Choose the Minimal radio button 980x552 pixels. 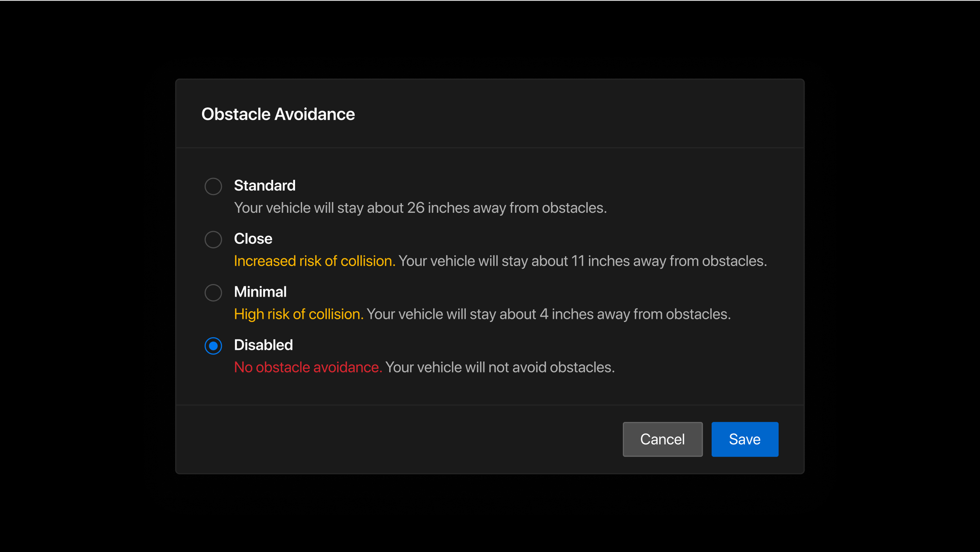pyautogui.click(x=213, y=293)
